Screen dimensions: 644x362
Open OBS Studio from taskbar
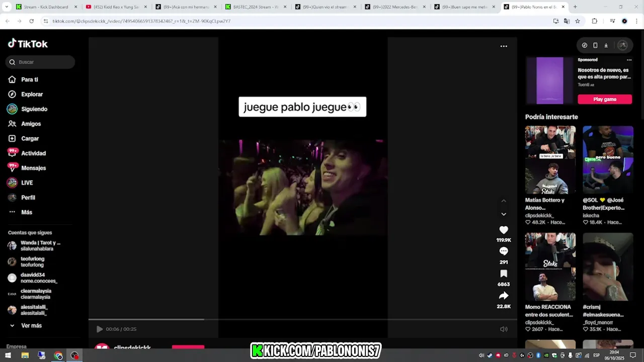click(75, 355)
